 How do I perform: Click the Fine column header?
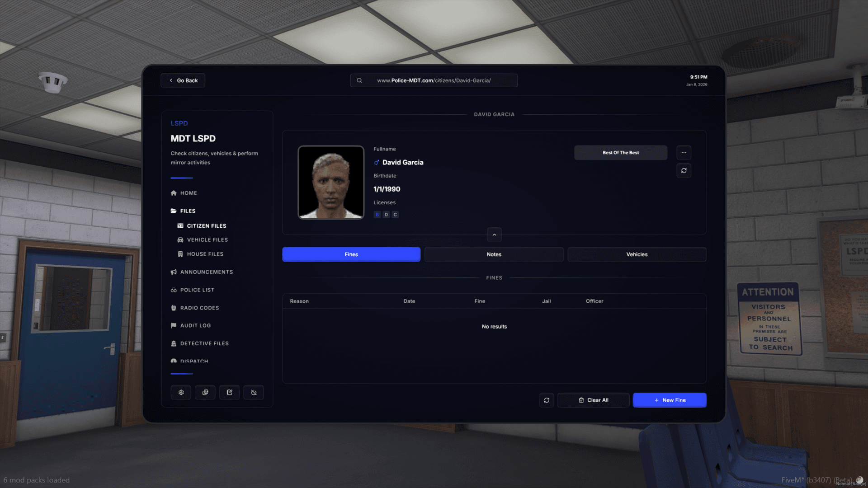coord(480,301)
